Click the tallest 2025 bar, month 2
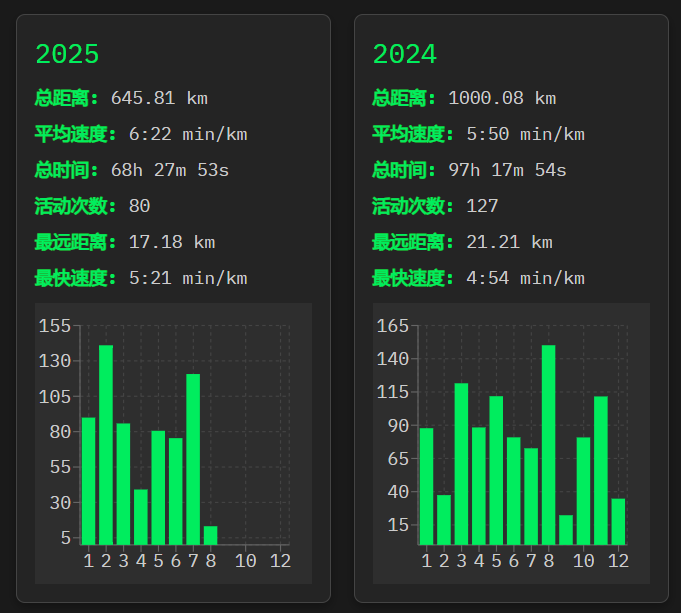The width and height of the screenshot is (681, 613). (x=106, y=445)
